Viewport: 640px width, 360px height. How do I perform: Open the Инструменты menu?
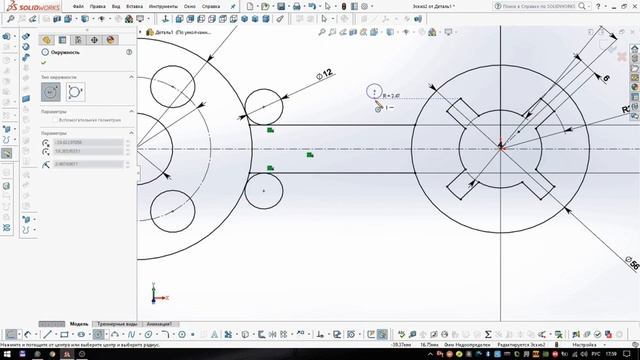pyautogui.click(x=163, y=7)
